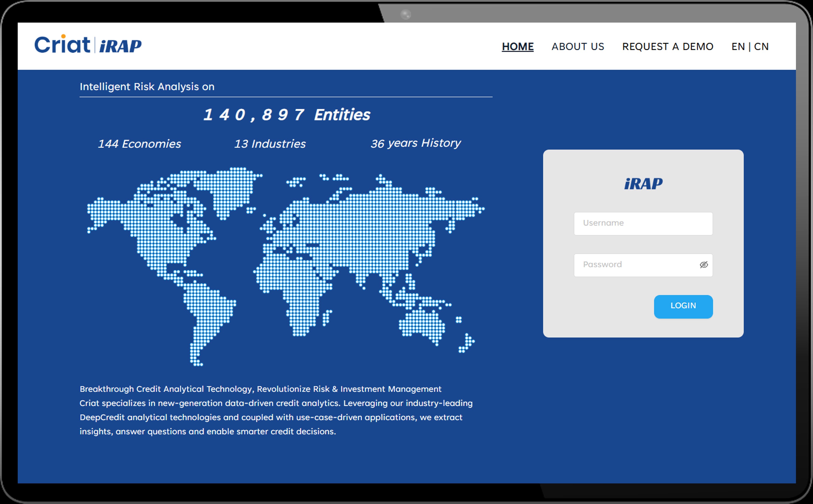Focus the Username input field
The height and width of the screenshot is (504, 813).
click(643, 223)
